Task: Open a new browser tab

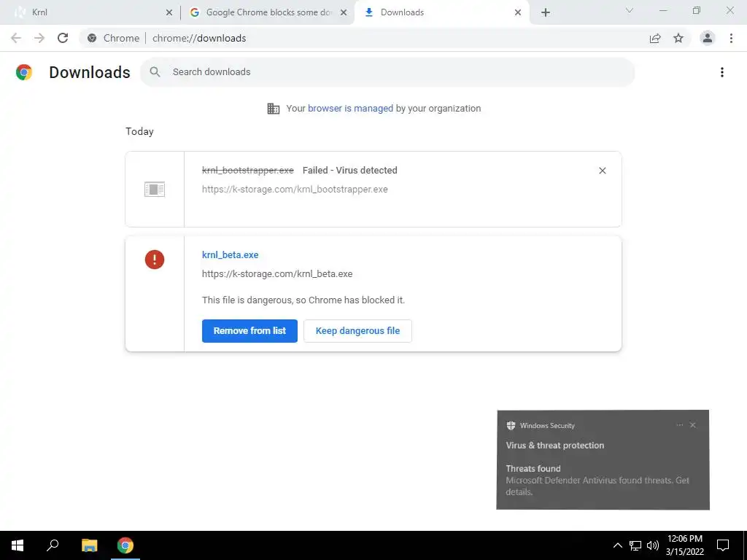Action: point(546,12)
